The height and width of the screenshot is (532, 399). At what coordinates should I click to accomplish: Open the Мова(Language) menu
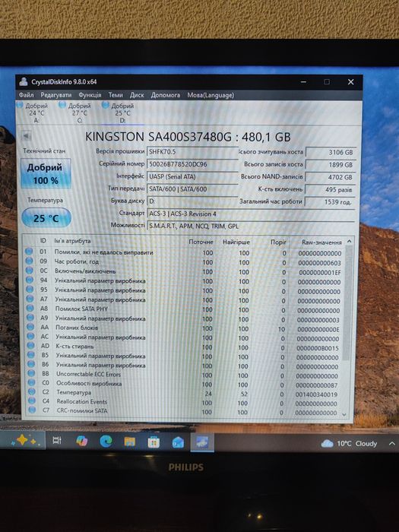(211, 95)
